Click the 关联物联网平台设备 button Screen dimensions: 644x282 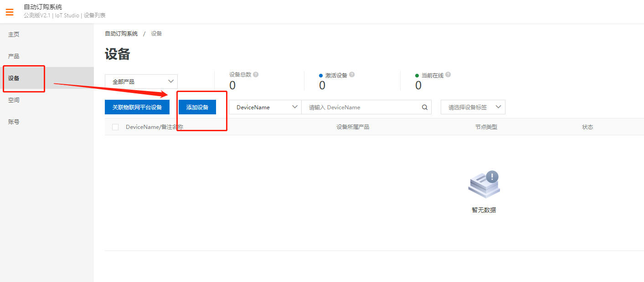point(137,108)
